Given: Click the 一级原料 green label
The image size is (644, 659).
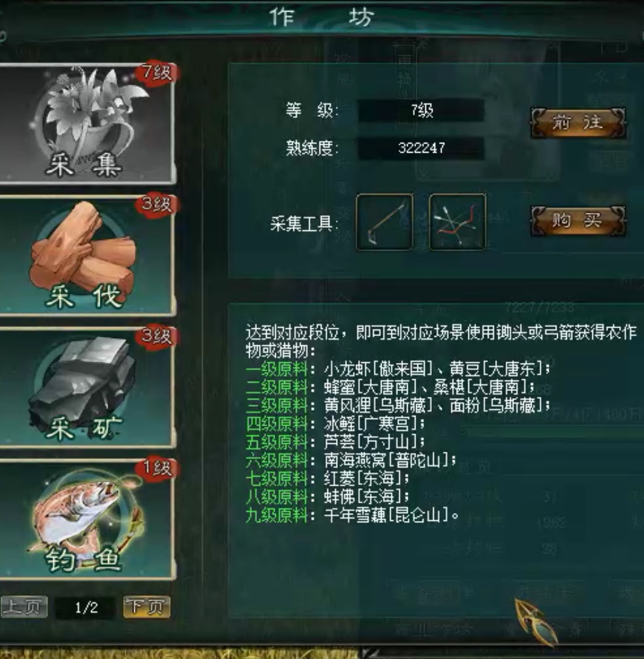Looking at the screenshot, I should point(277,369).
